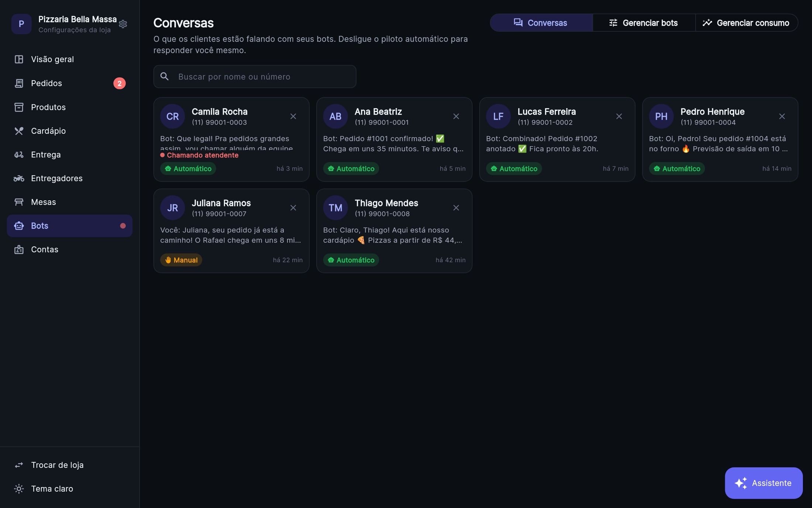Viewport: 812px width, 508px height.
Task: Open Produtos page
Action: pos(69,107)
